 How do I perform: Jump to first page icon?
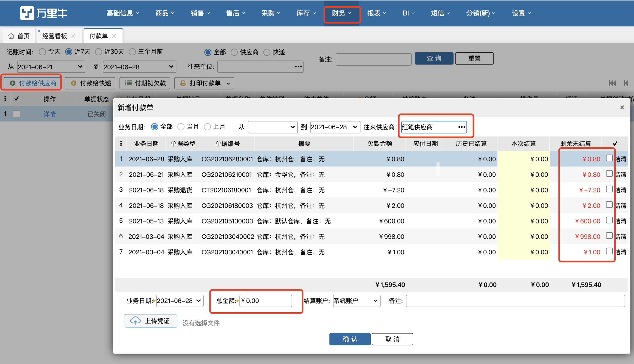612,83
